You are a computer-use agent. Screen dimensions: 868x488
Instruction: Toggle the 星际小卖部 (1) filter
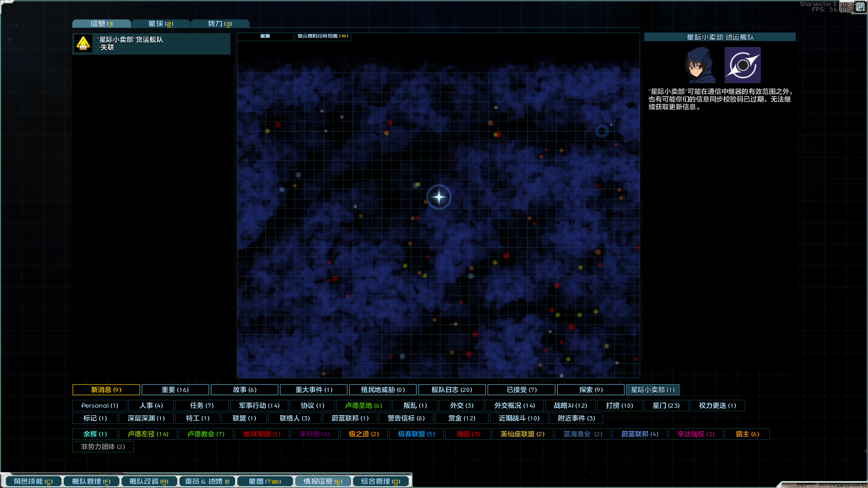(653, 389)
